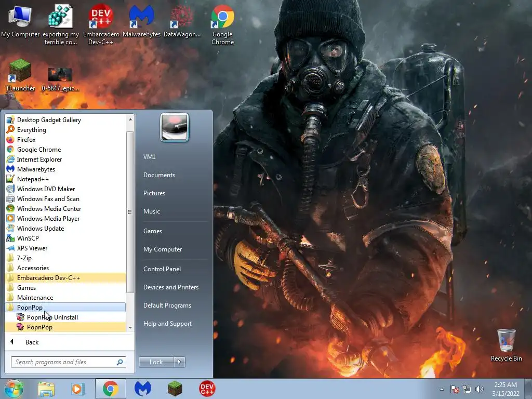Image resolution: width=532 pixels, height=399 pixels.
Task: Open My Computer desktop icon
Action: (x=20, y=22)
